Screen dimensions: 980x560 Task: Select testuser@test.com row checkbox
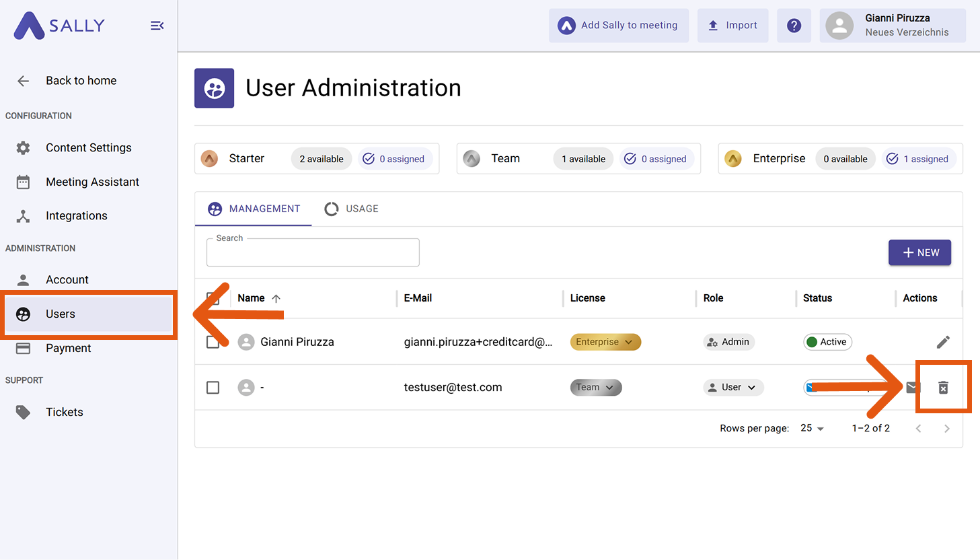(213, 388)
